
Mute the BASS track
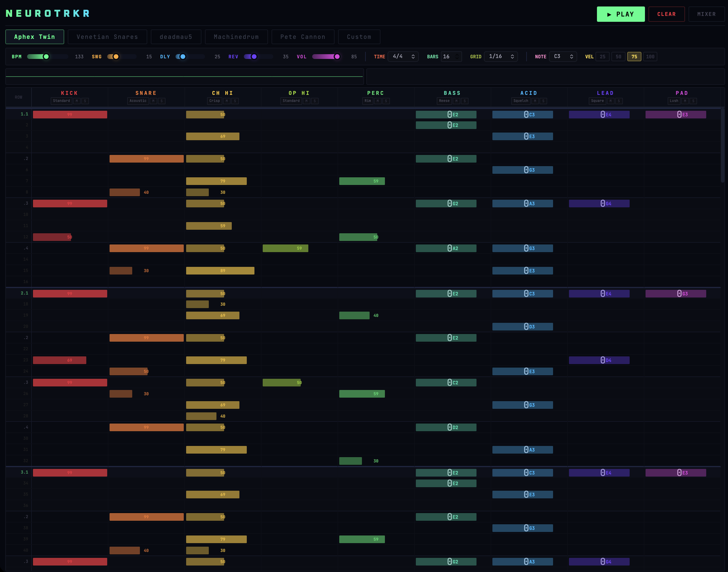pyautogui.click(x=456, y=101)
